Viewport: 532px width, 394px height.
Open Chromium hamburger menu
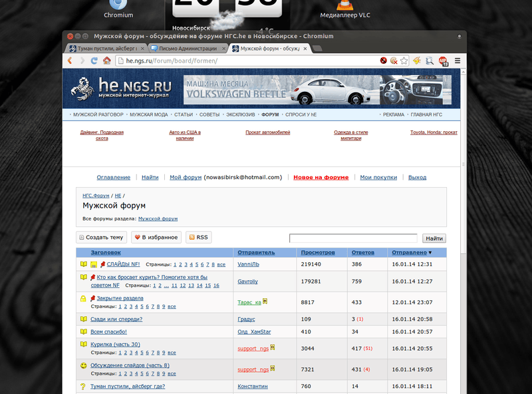pos(458,61)
